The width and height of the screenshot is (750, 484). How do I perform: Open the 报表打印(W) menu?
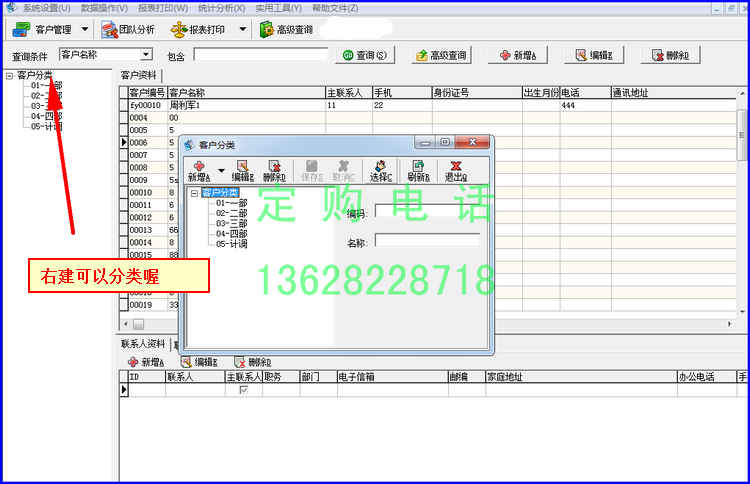(163, 8)
